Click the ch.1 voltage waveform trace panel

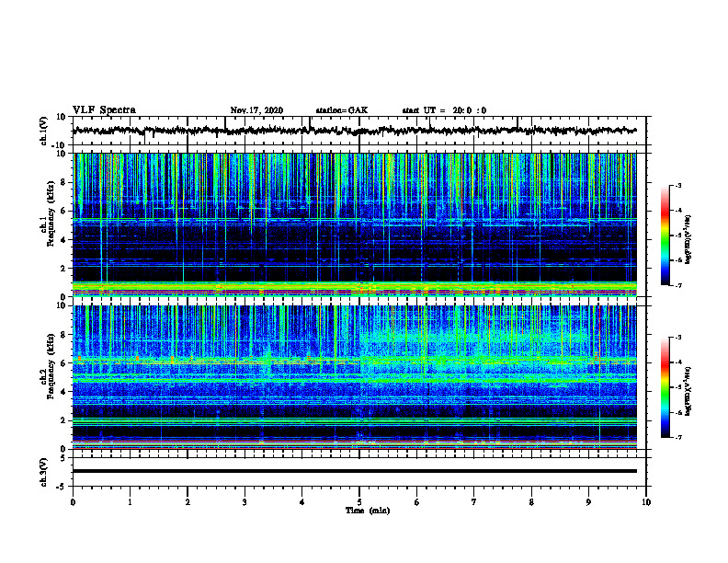pos(358,131)
